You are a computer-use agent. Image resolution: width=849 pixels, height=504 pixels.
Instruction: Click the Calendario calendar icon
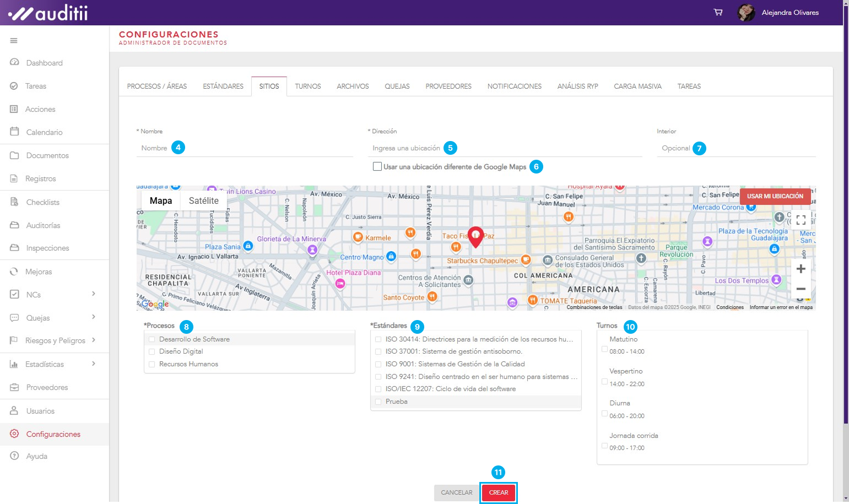(x=14, y=132)
